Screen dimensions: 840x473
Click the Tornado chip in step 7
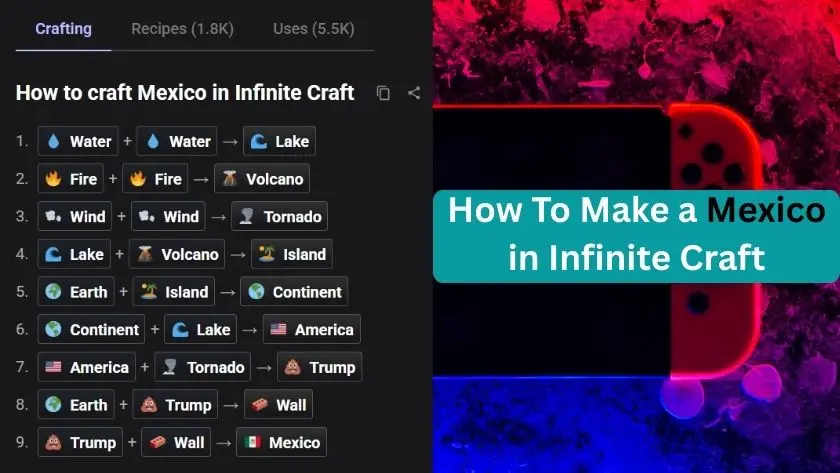click(x=202, y=367)
